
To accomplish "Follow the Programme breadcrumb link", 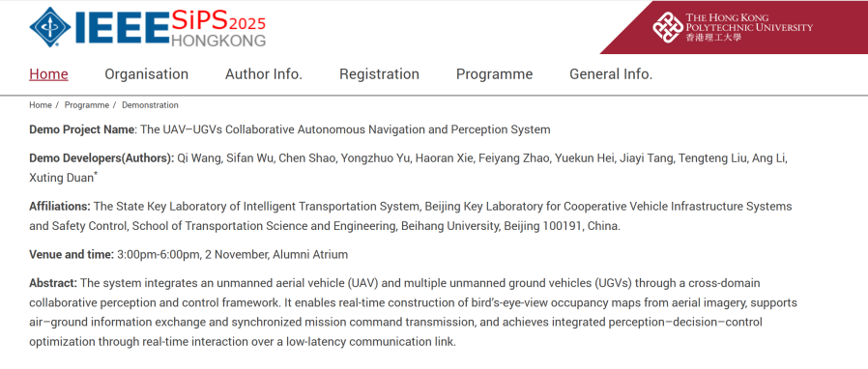I will click(87, 105).
